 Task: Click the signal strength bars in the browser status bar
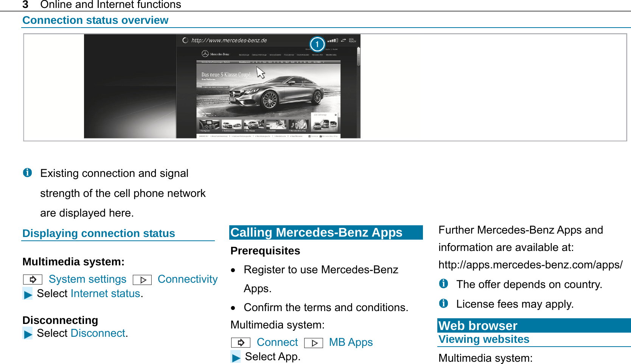click(333, 40)
